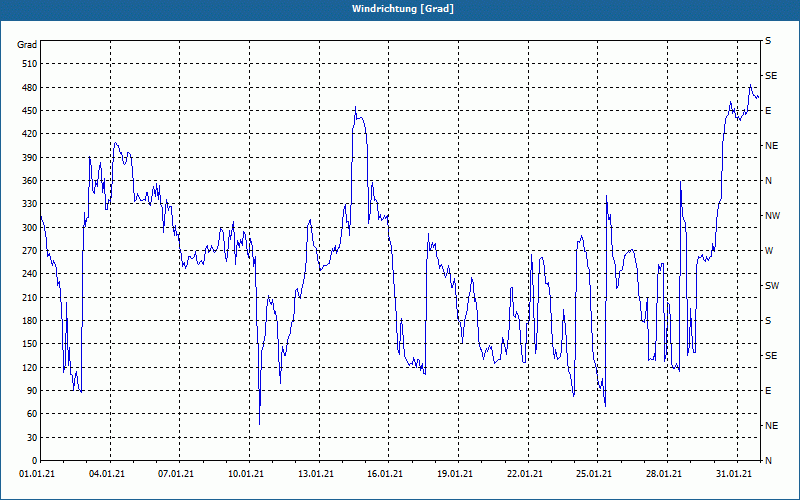The width and height of the screenshot is (800, 500).
Task: Select the 120 value on left axis
Action: [30, 367]
